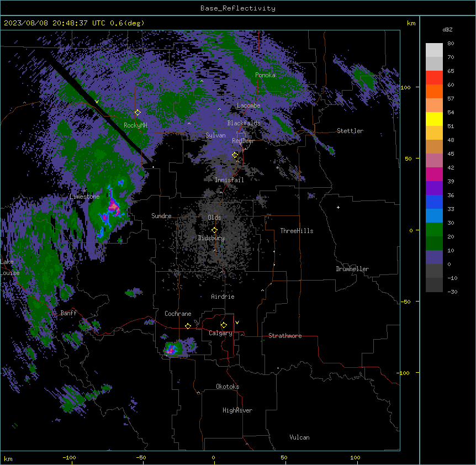Click the Olds map label
The height and width of the screenshot is (465, 476).
click(x=214, y=218)
